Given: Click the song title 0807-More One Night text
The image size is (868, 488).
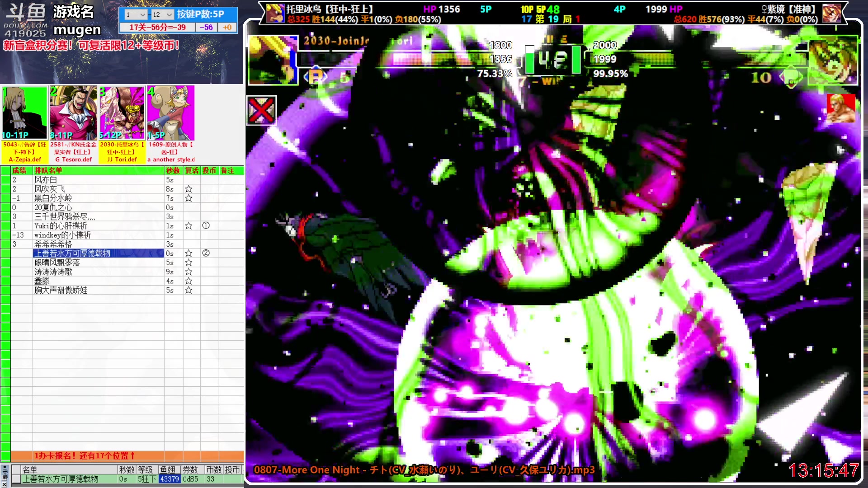Looking at the screenshot, I should pos(424,470).
